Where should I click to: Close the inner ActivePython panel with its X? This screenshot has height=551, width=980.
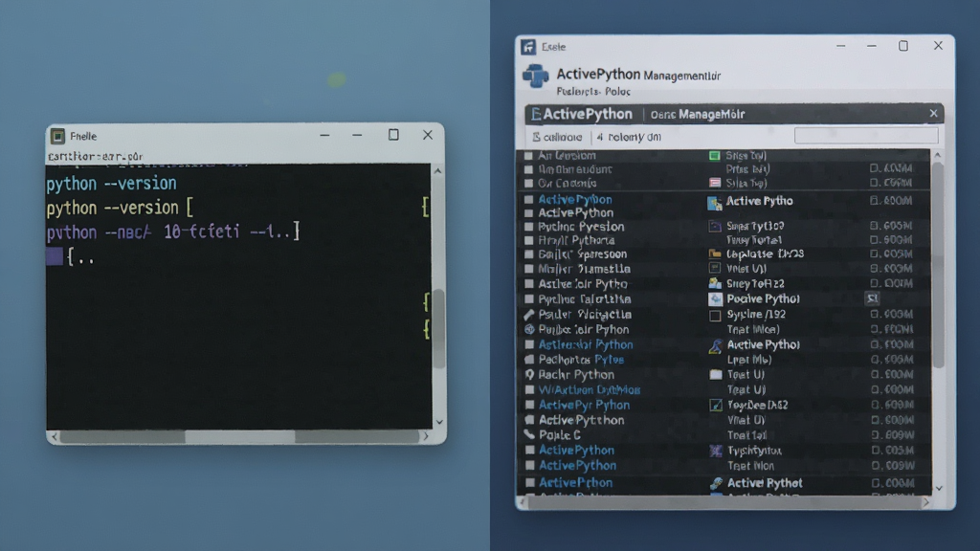[x=933, y=113]
